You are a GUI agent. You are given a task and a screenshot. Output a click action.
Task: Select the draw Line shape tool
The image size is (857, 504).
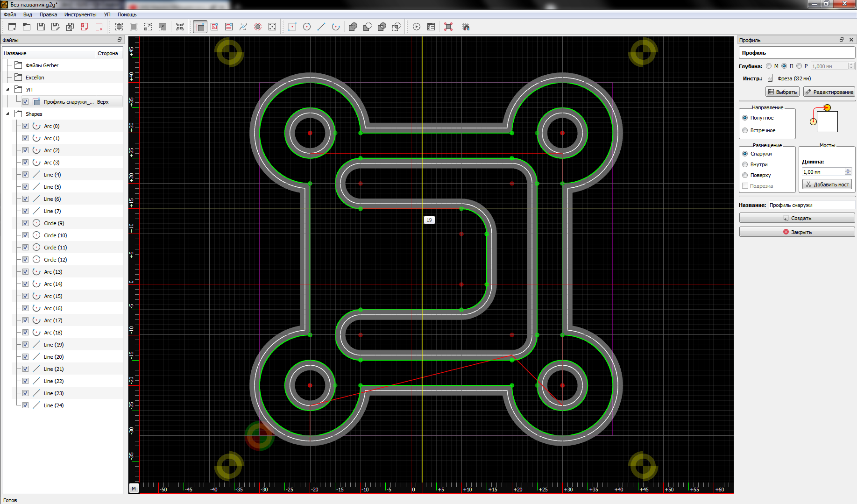point(321,27)
